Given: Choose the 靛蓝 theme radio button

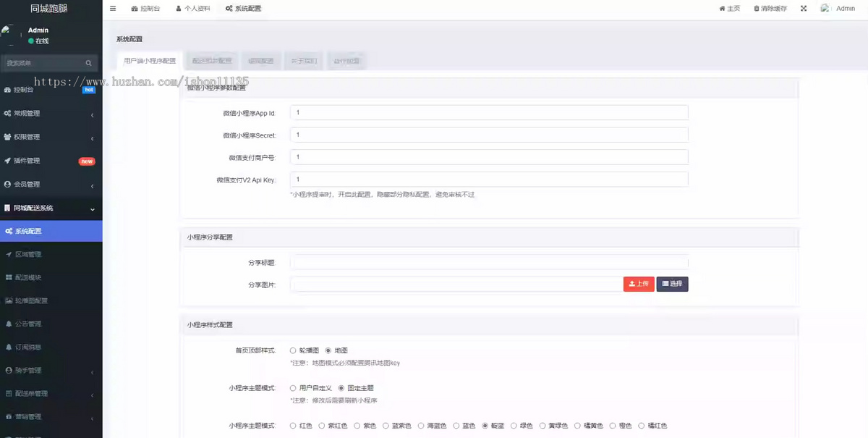Looking at the screenshot, I should coord(485,426).
